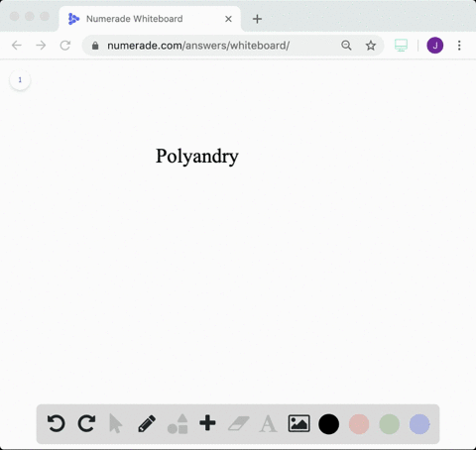This screenshot has height=450, width=476.
Task: Click the redo arrow in whiteboard toolbar
Action: coord(86,423)
